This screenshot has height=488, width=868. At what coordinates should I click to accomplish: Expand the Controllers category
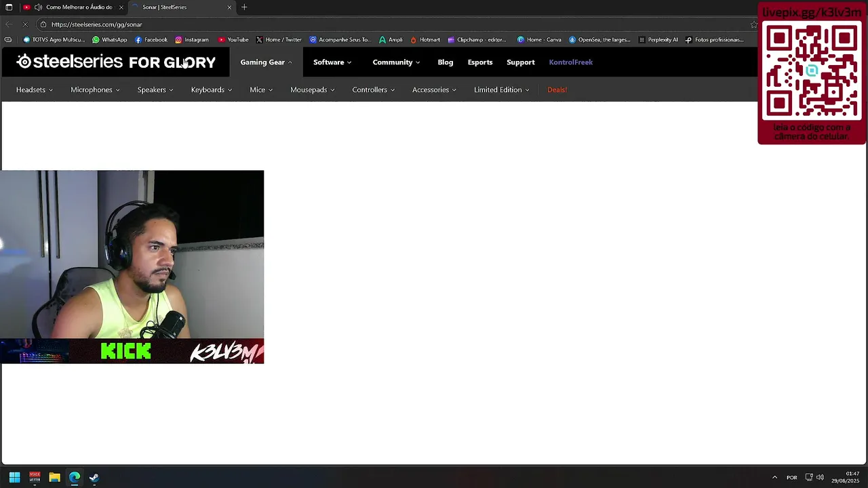pos(374,89)
